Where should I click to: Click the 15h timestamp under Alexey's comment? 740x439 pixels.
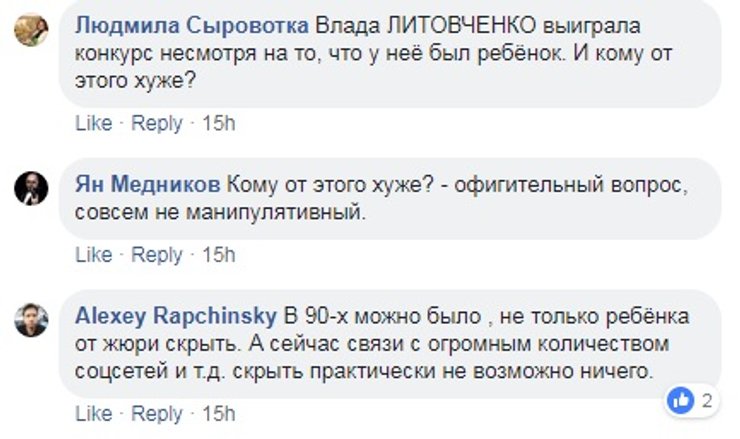(x=217, y=413)
